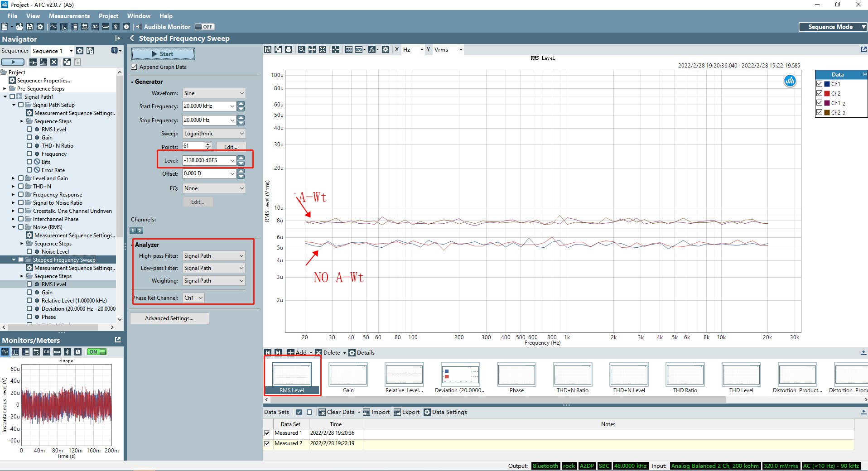Screen dimensions: 868x471
Task: Show graph data table icon
Action: (x=348, y=49)
